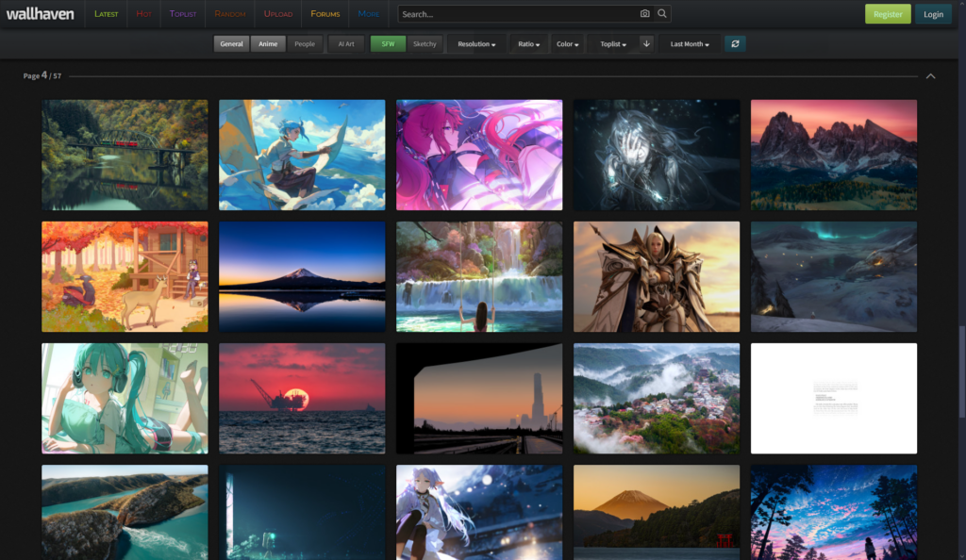Toggle sort order arrow next to Toplist

(646, 43)
